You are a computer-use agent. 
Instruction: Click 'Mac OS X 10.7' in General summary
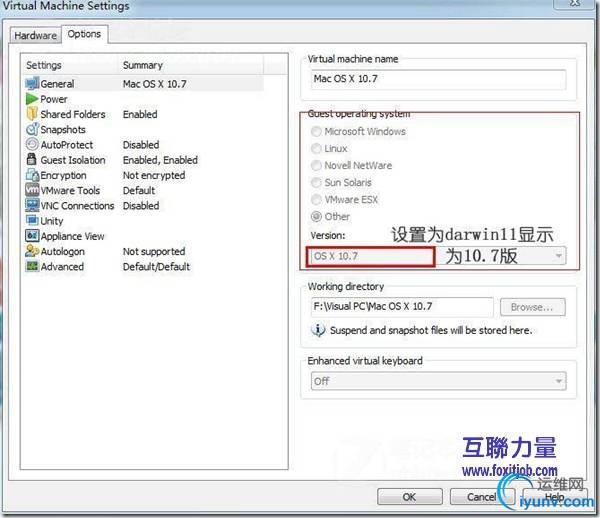pyautogui.click(x=155, y=84)
